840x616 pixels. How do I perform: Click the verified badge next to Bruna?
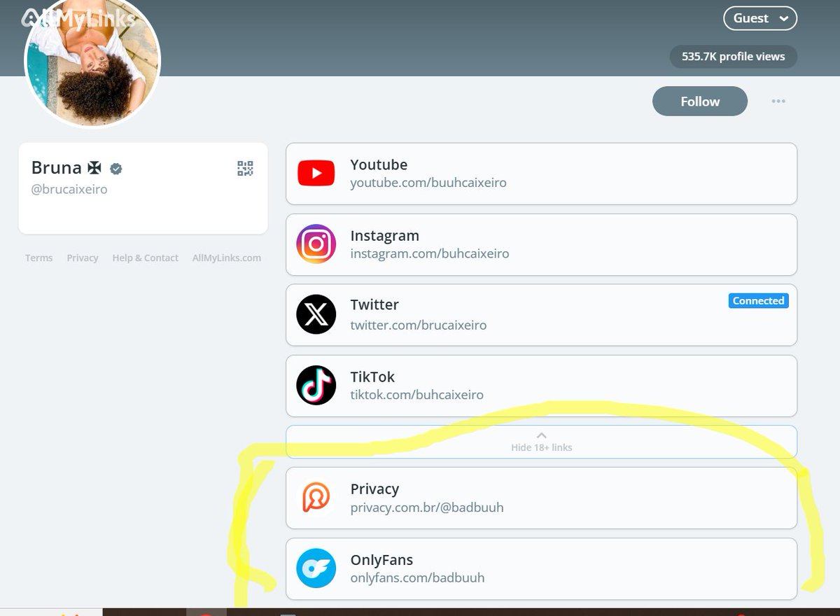[x=117, y=169]
